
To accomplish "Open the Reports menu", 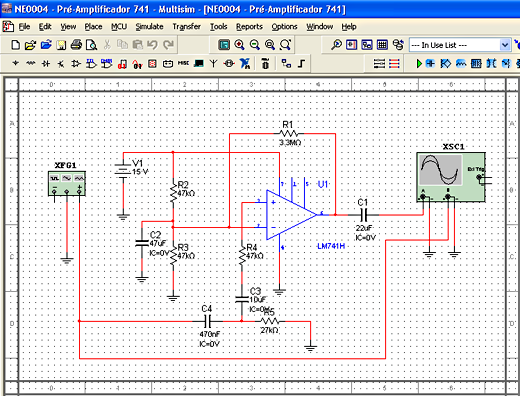I will coord(249,27).
